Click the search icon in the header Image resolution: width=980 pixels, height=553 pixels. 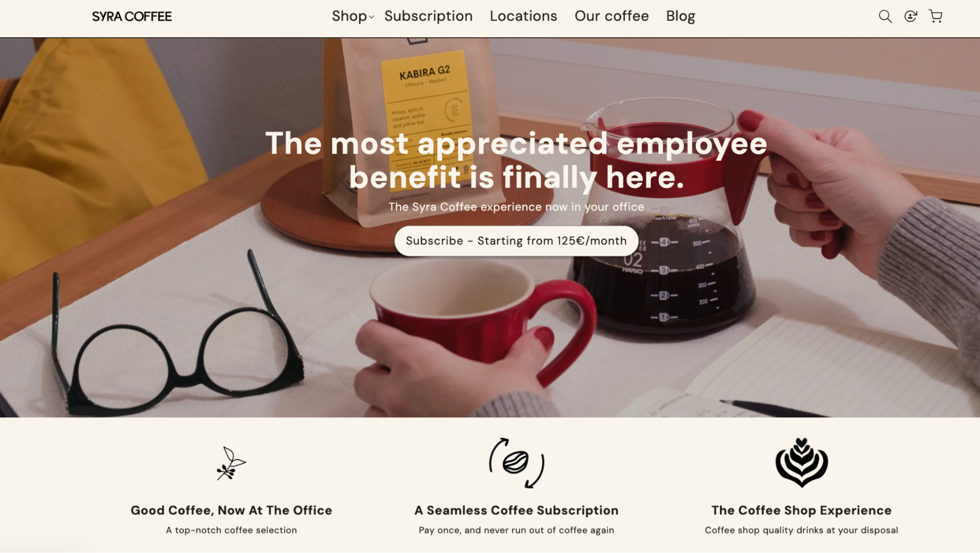point(885,16)
